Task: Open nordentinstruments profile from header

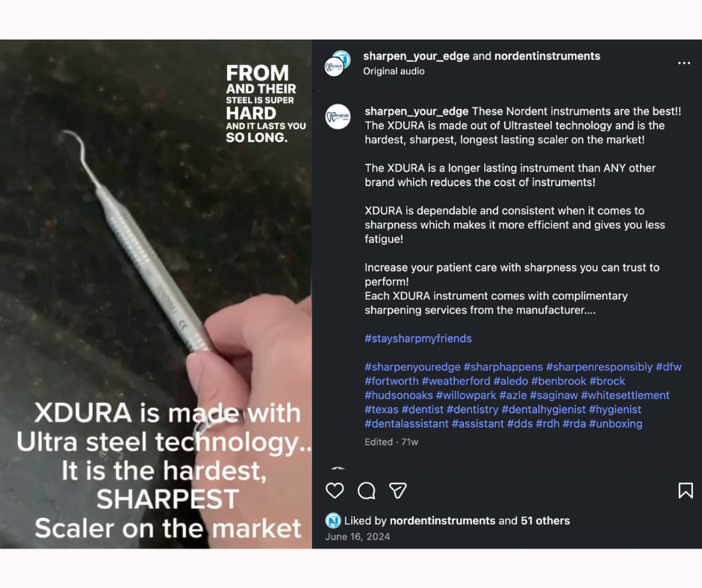Action: coord(547,56)
